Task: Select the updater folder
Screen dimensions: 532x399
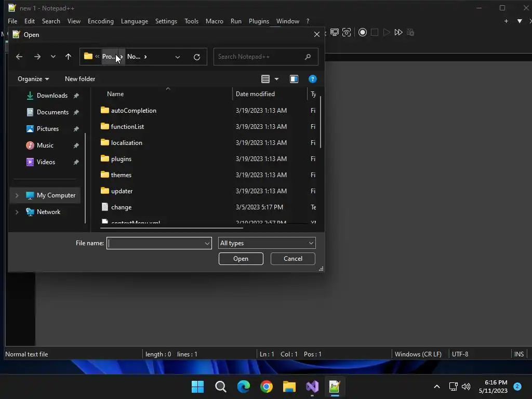Action: (122, 191)
